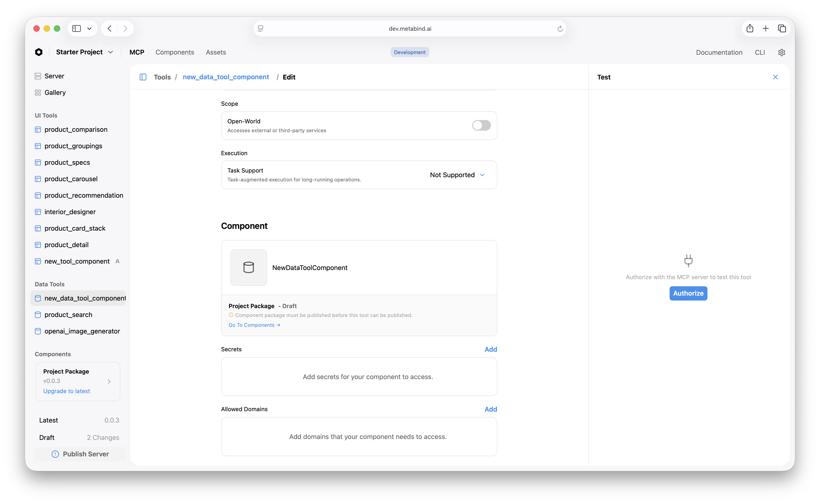Click the product_card_stack tool icon
The width and height of the screenshot is (820, 504).
[x=38, y=228]
